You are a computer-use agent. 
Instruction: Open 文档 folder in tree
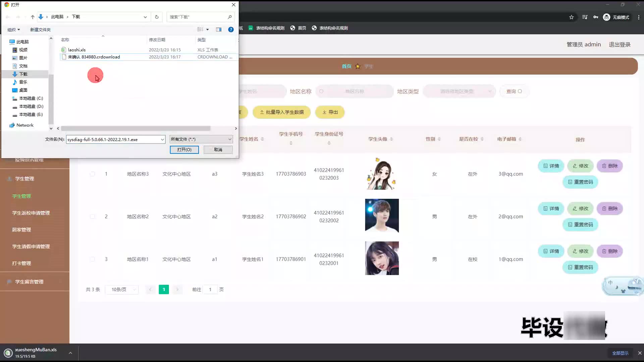pyautogui.click(x=23, y=66)
